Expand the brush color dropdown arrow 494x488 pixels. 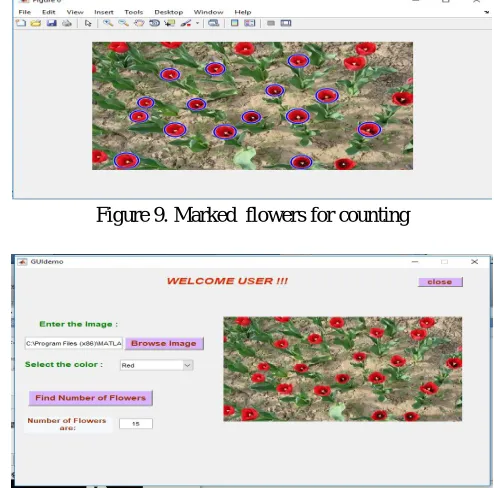[x=197, y=23]
